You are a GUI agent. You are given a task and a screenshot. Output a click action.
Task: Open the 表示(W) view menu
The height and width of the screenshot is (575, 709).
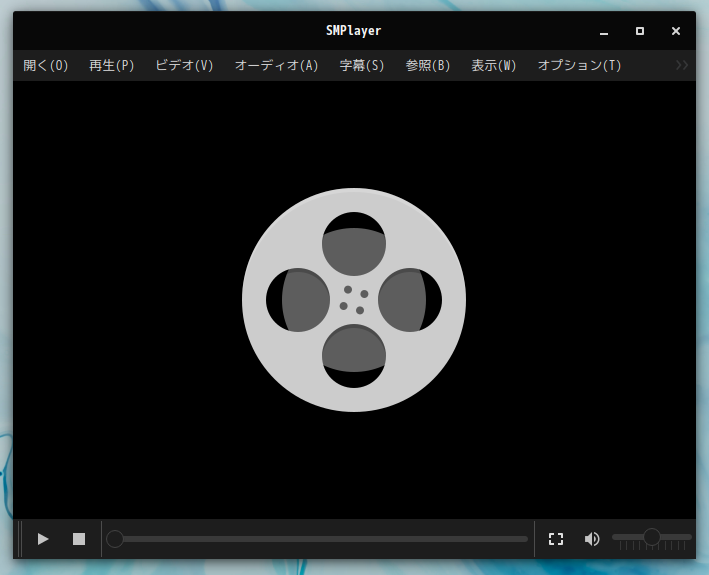494,66
